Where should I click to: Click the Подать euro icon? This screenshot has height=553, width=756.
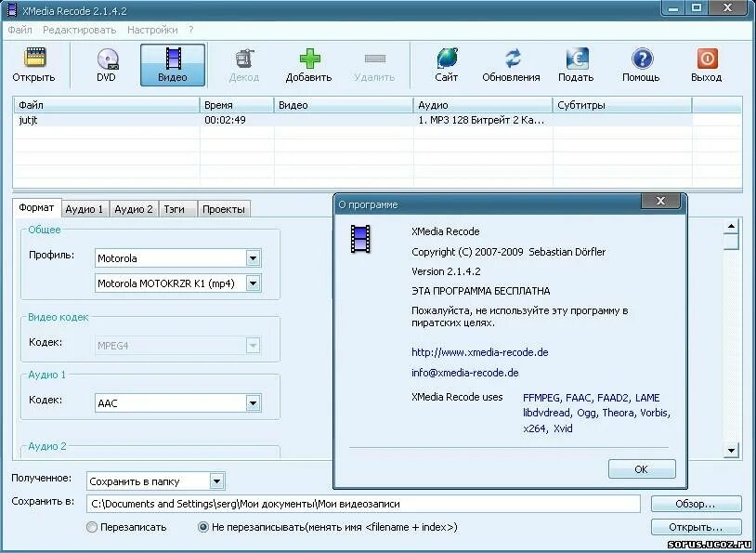point(577,59)
